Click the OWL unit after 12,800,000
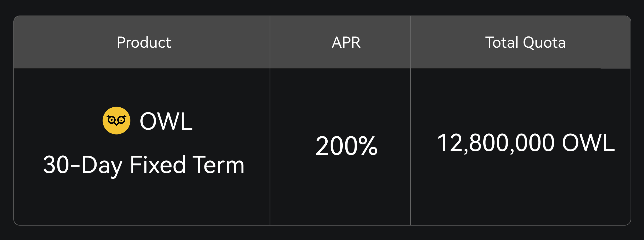The height and width of the screenshot is (240, 644). point(588,143)
